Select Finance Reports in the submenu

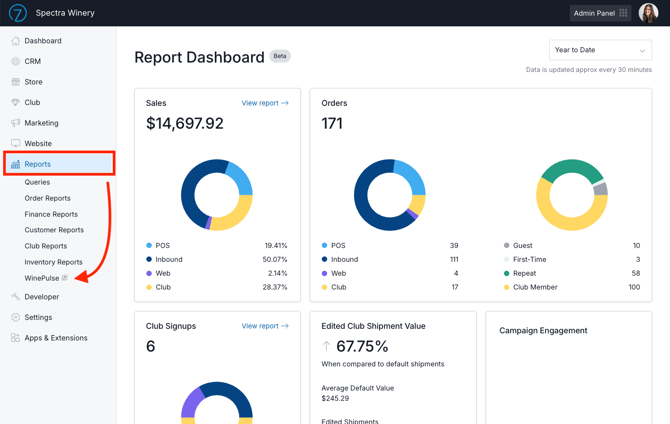click(51, 214)
